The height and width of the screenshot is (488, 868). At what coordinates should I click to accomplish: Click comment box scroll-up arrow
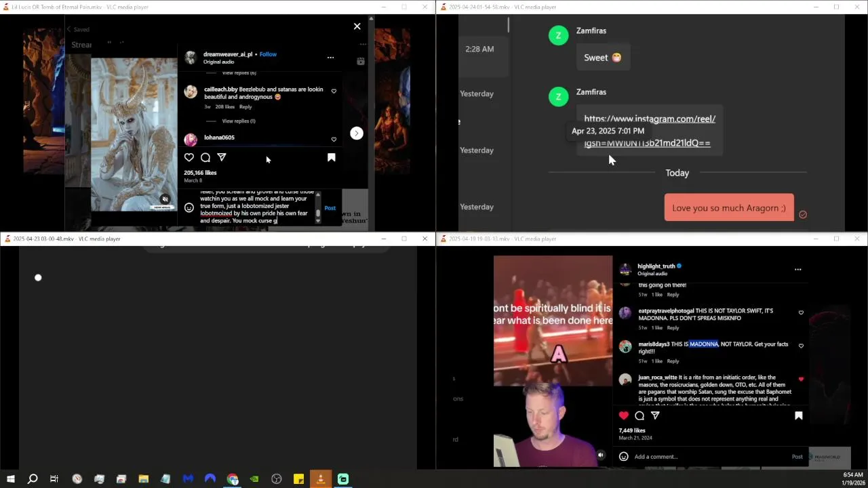point(318,195)
